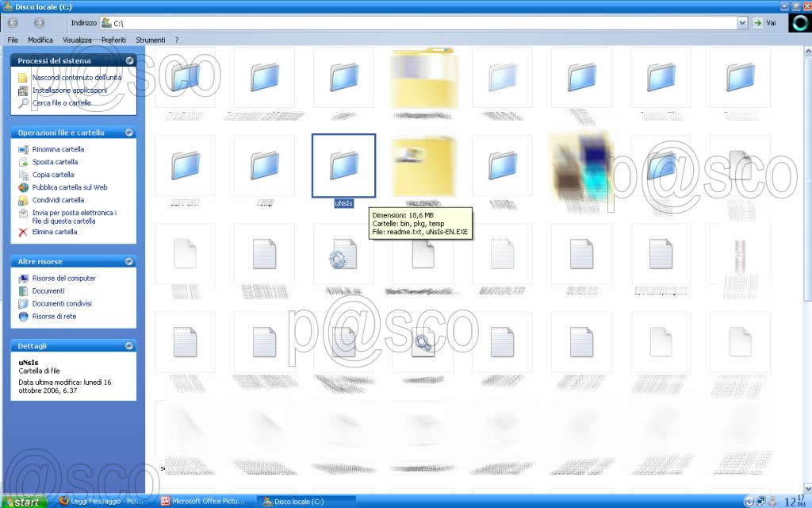812x508 pixels.
Task: Collapse the Altre risorse panel
Action: point(129,262)
